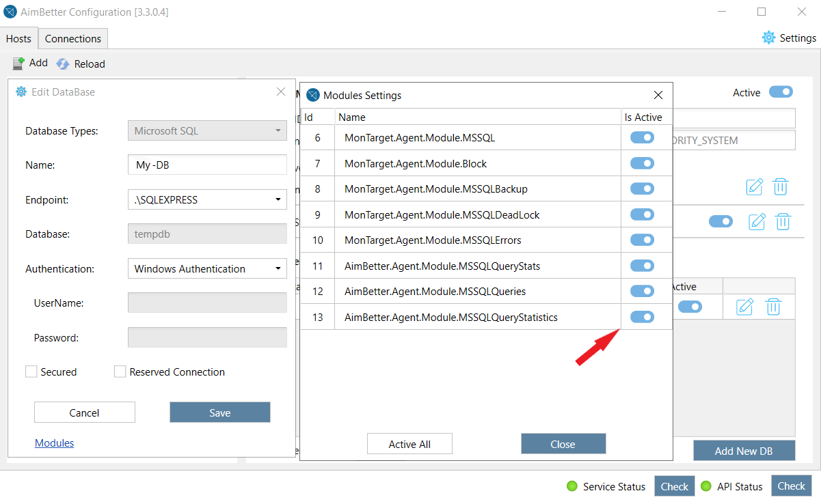Image resolution: width=821 pixels, height=504 pixels.
Task: Click module Id cell 10
Action: 317,240
